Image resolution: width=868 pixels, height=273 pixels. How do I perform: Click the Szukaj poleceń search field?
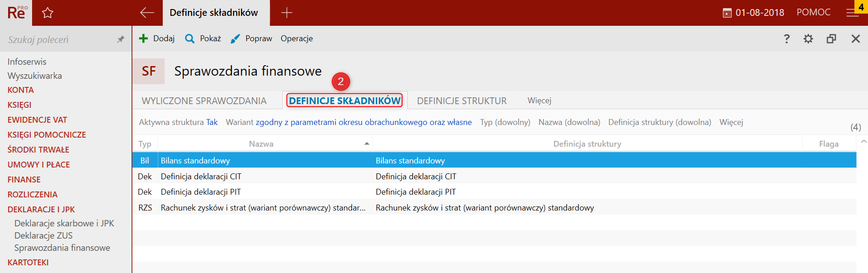[x=59, y=39]
